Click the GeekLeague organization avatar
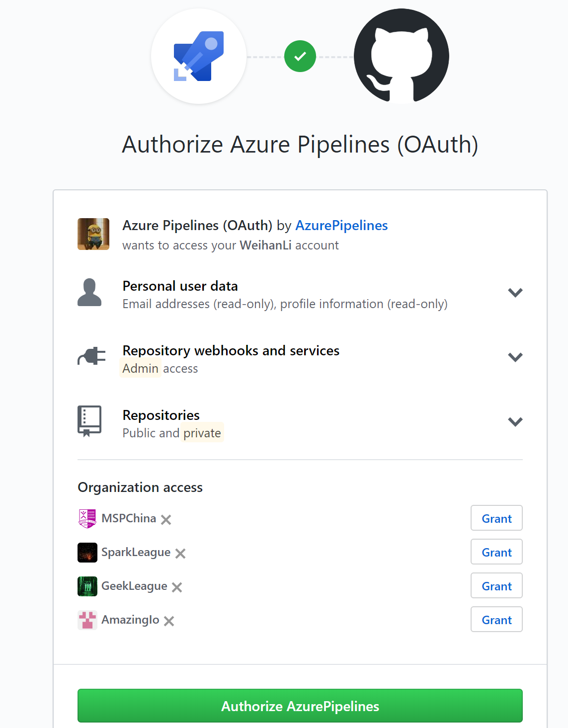The width and height of the screenshot is (568, 728). (87, 586)
